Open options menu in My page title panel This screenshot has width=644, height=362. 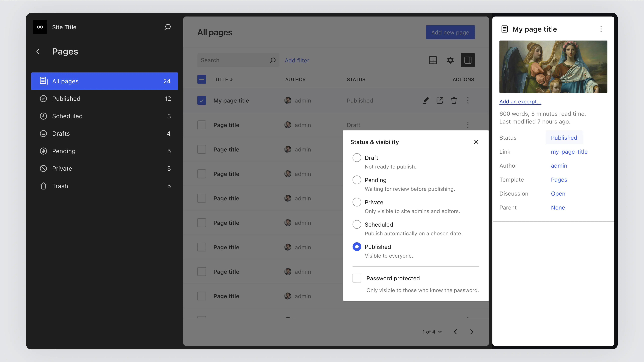pyautogui.click(x=601, y=29)
